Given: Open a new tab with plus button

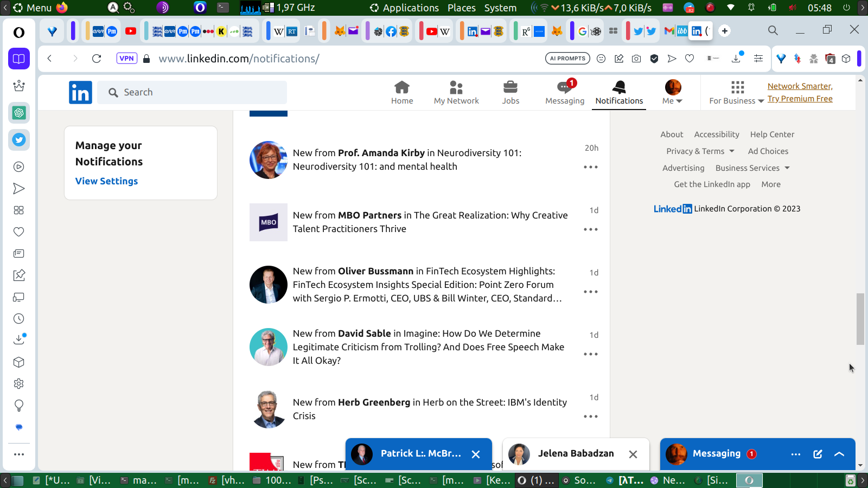Looking at the screenshot, I should click(x=725, y=31).
